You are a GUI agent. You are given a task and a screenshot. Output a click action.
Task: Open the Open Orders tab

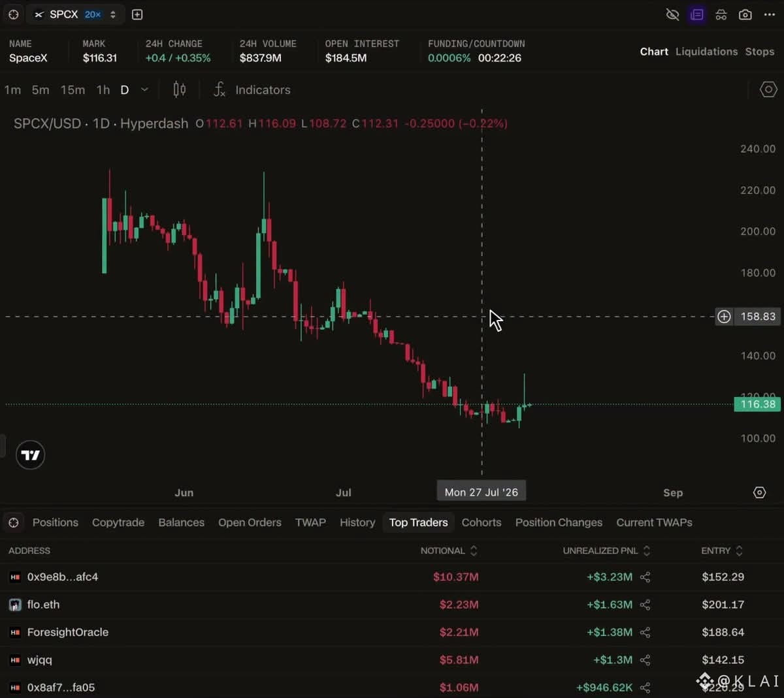click(250, 522)
